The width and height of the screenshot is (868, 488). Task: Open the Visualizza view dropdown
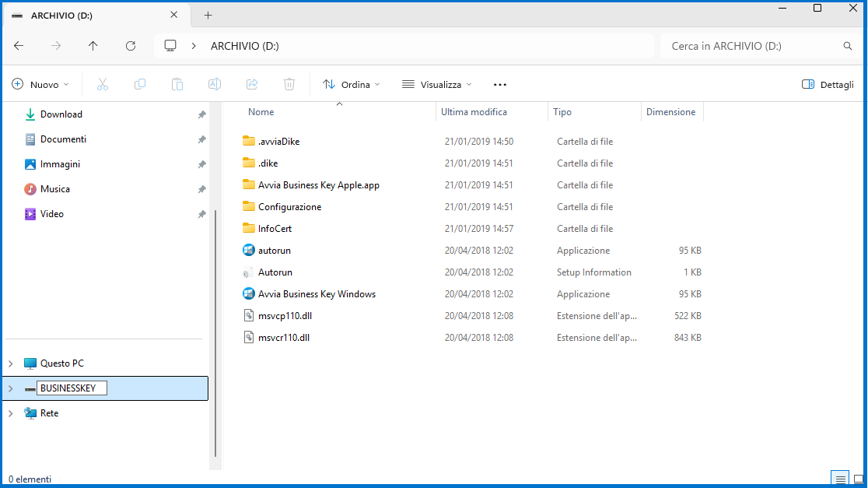click(x=437, y=84)
